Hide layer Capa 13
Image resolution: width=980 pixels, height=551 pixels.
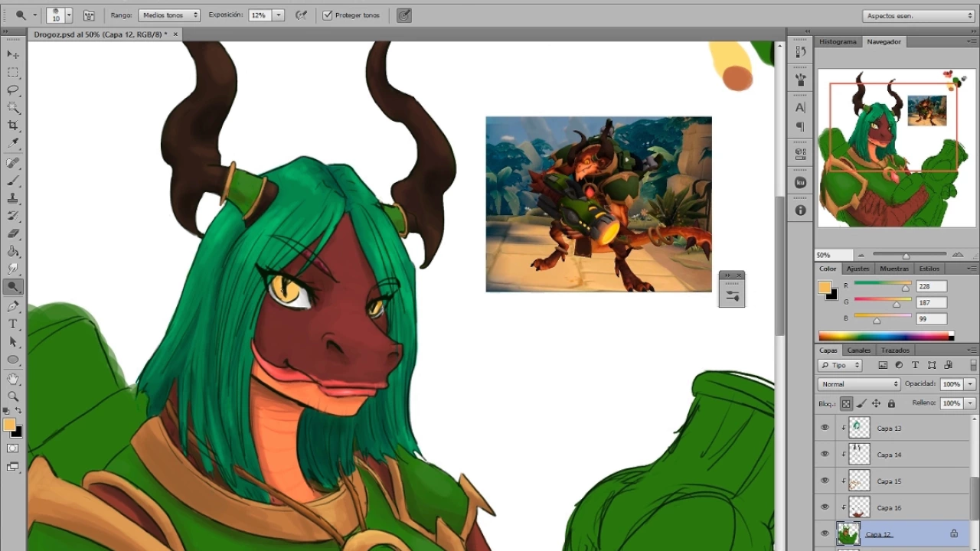[x=825, y=428]
